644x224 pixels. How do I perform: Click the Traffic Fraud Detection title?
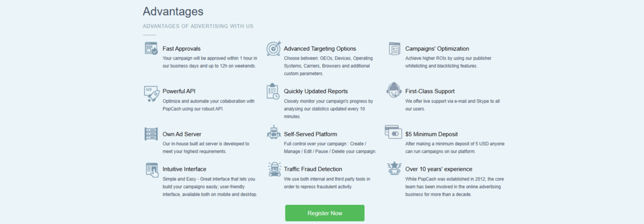click(313, 169)
